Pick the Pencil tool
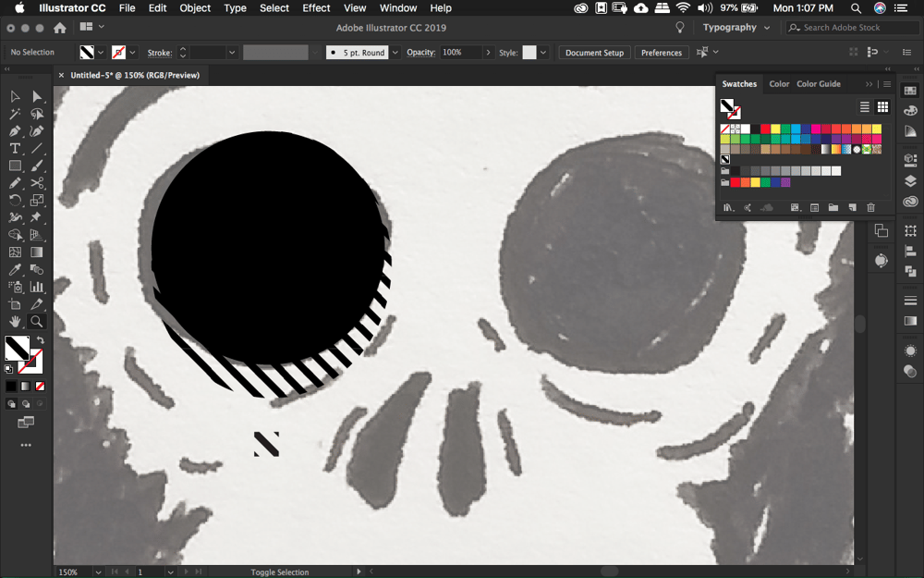The height and width of the screenshot is (578, 924). pos(15,183)
